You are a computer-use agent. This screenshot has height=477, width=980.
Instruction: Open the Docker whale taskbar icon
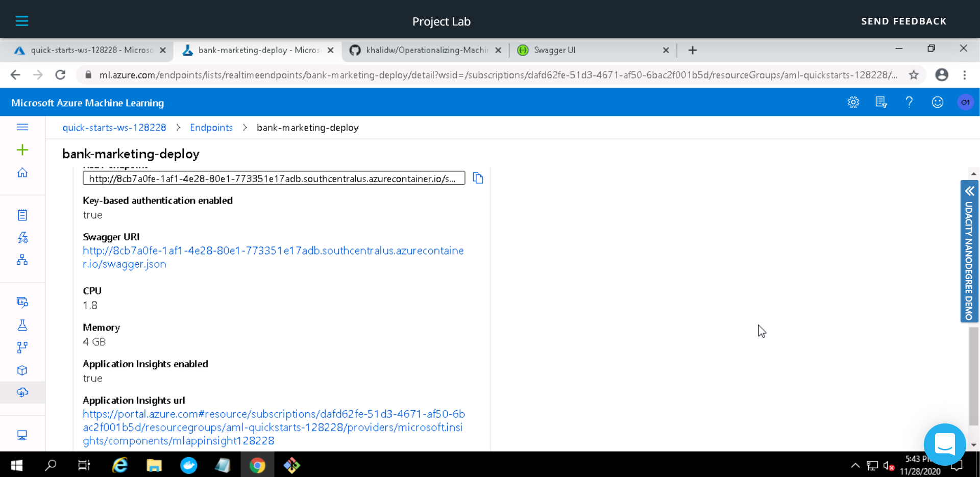point(189,465)
